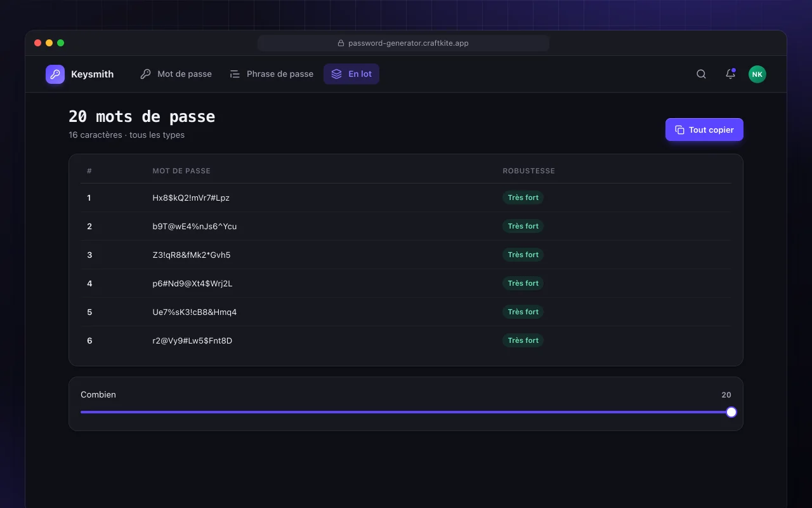The height and width of the screenshot is (508, 812).
Task: Select the En lot tab
Action: point(351,74)
